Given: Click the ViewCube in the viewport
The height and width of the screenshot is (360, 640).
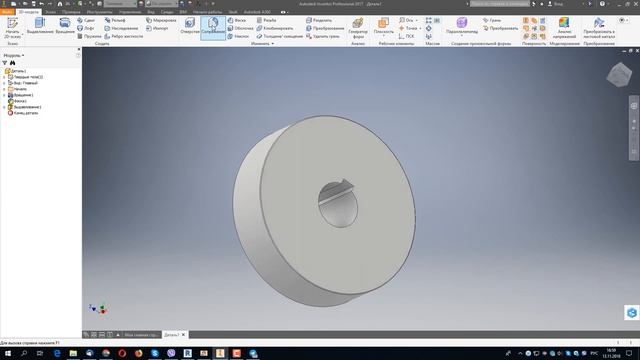Looking at the screenshot, I should (x=619, y=75).
